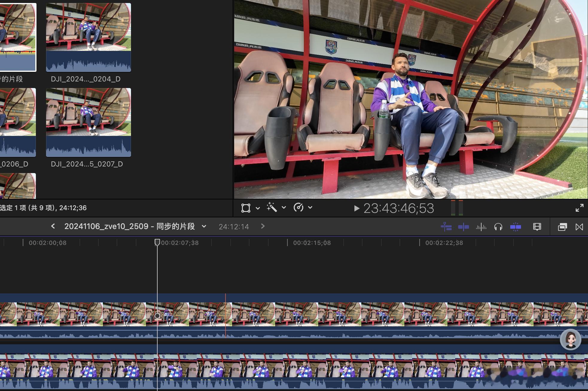Click the DJI_2024..._0204_D clip name
This screenshot has height=391, width=588.
pyautogui.click(x=86, y=79)
